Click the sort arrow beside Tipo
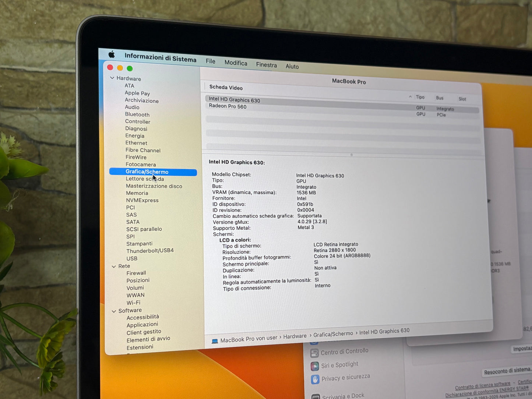The image size is (532, 399). tap(410, 97)
